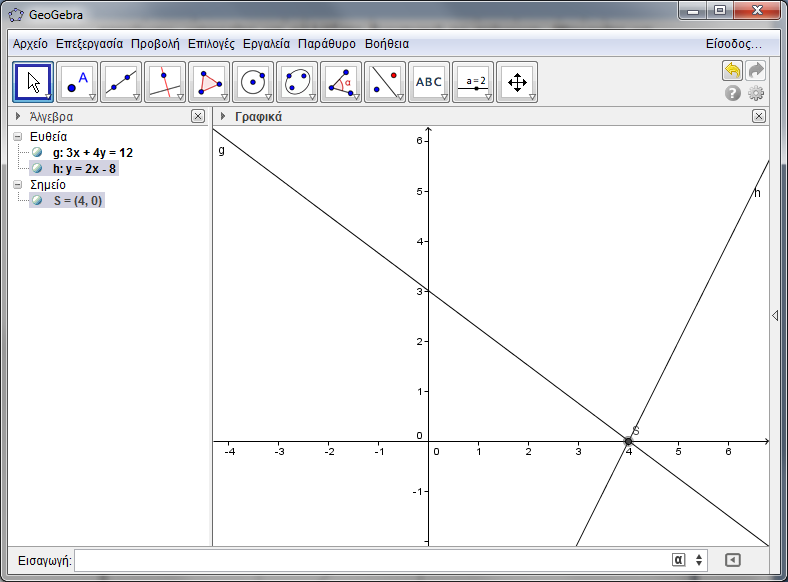Select the Slider a=2 tool
The image size is (788, 582).
(x=473, y=82)
